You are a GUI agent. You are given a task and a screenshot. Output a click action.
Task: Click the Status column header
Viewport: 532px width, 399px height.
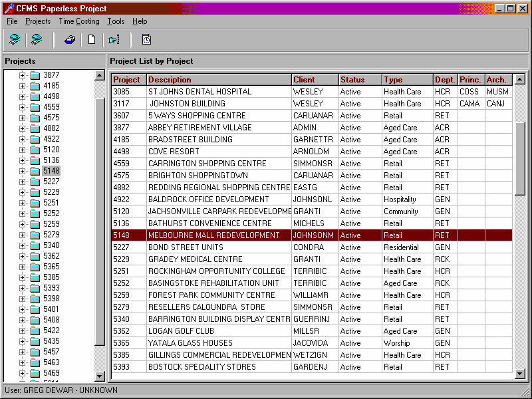click(x=360, y=80)
